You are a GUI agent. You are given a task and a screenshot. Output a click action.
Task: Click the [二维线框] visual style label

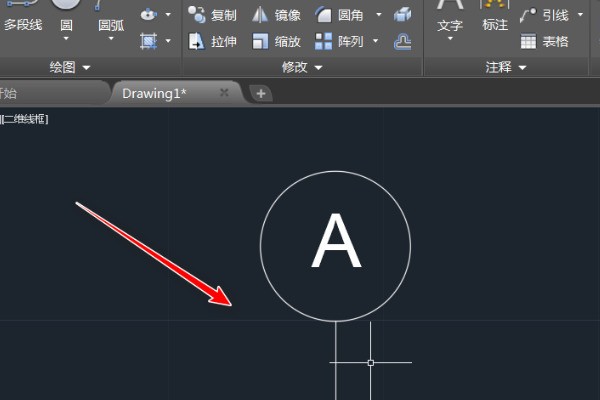pyautogui.click(x=24, y=119)
